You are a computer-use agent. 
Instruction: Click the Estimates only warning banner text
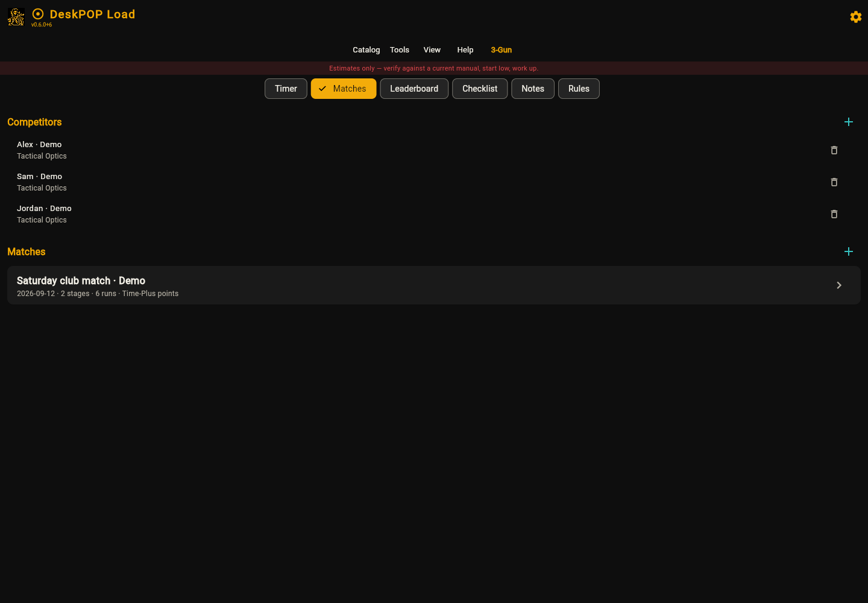[434, 68]
